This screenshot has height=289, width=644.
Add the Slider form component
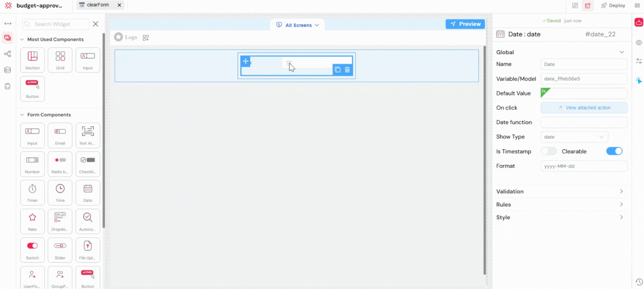click(x=60, y=250)
